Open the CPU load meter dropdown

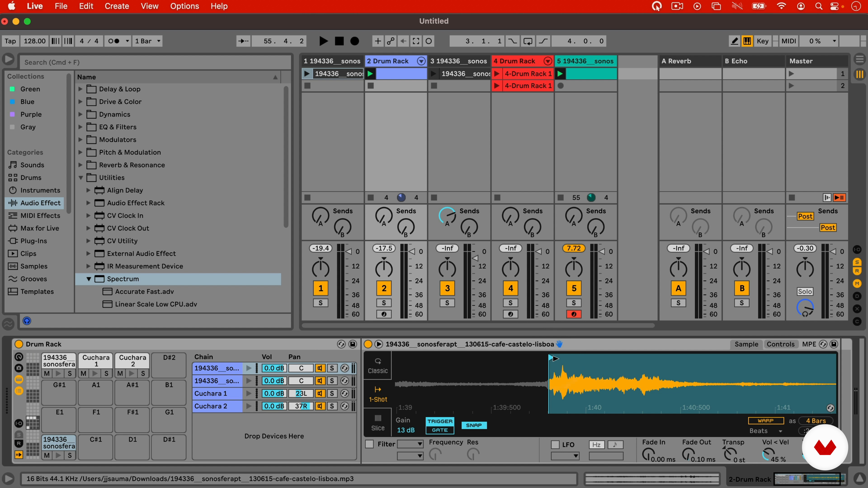pos(819,41)
